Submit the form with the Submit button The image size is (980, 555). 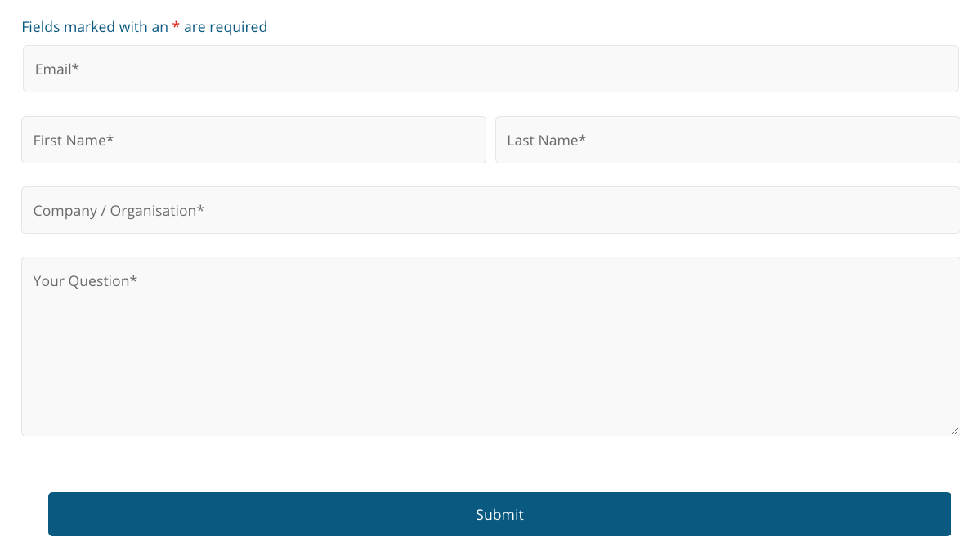pos(499,514)
